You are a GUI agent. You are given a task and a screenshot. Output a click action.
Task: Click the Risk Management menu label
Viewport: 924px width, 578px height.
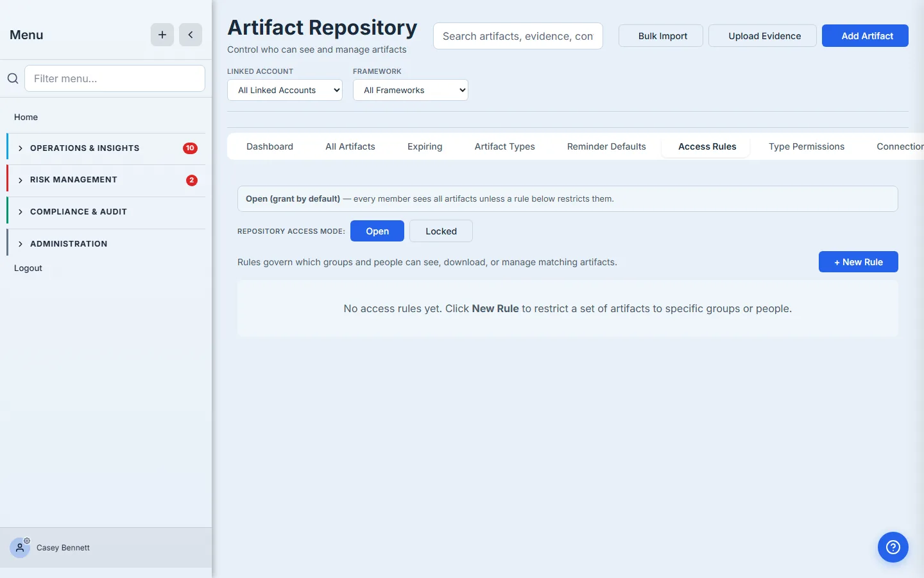(74, 180)
